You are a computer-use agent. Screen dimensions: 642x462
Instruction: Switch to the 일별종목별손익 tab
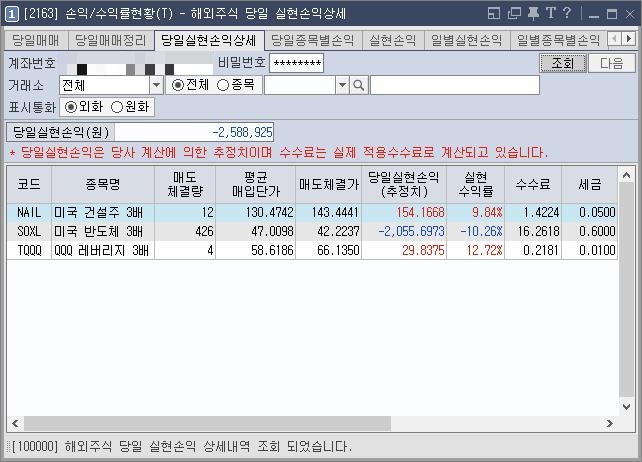(x=558, y=41)
